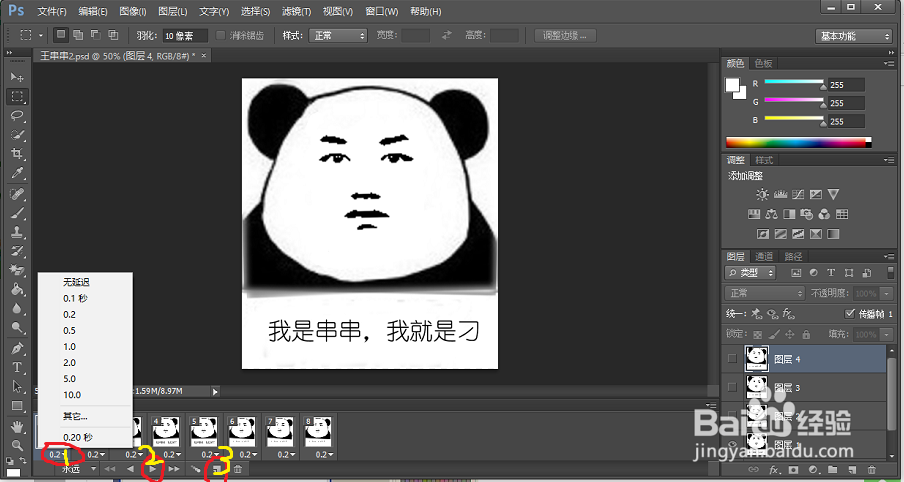
Task: Select the Quick Selection tool
Action: pyautogui.click(x=17, y=135)
